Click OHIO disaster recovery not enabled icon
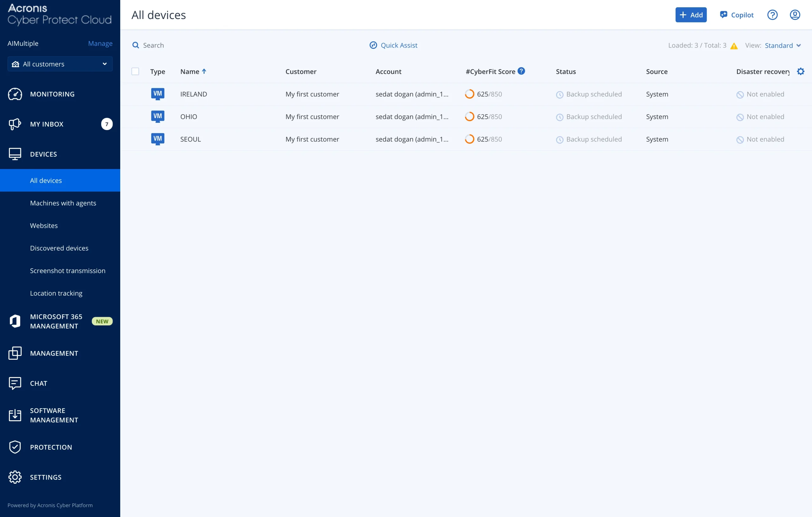812x517 pixels. (740, 117)
